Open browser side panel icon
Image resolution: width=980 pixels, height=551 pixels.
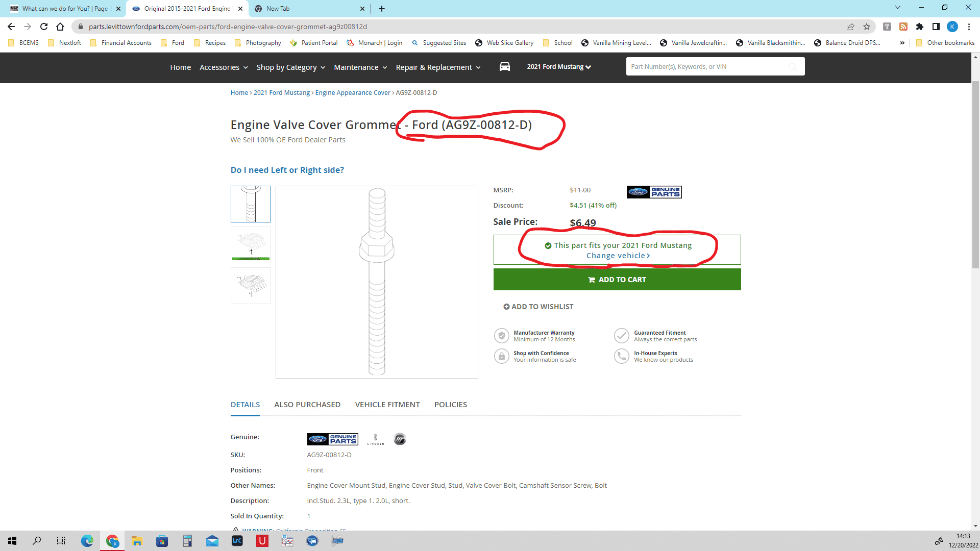pyautogui.click(x=936, y=27)
